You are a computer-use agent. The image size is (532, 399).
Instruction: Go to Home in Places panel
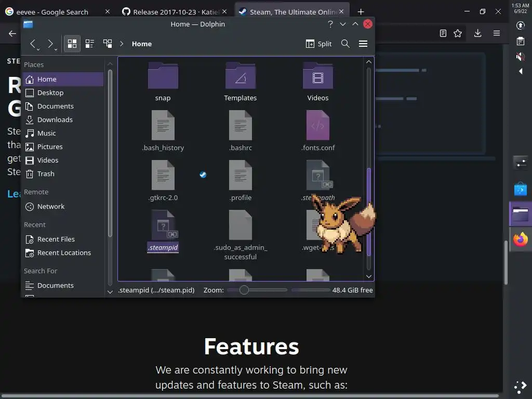click(63, 79)
